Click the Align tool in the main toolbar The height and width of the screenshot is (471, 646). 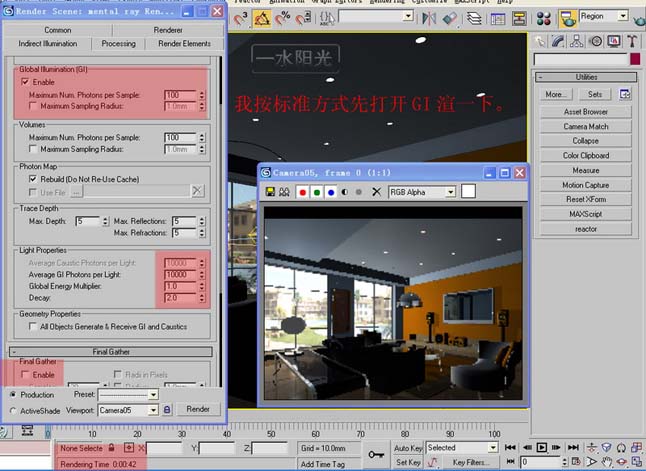450,19
